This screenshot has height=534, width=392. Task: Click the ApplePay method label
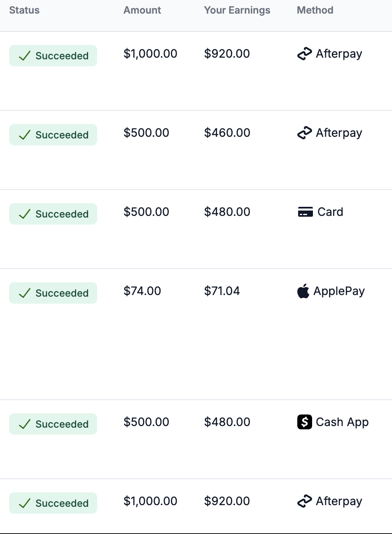[339, 291]
